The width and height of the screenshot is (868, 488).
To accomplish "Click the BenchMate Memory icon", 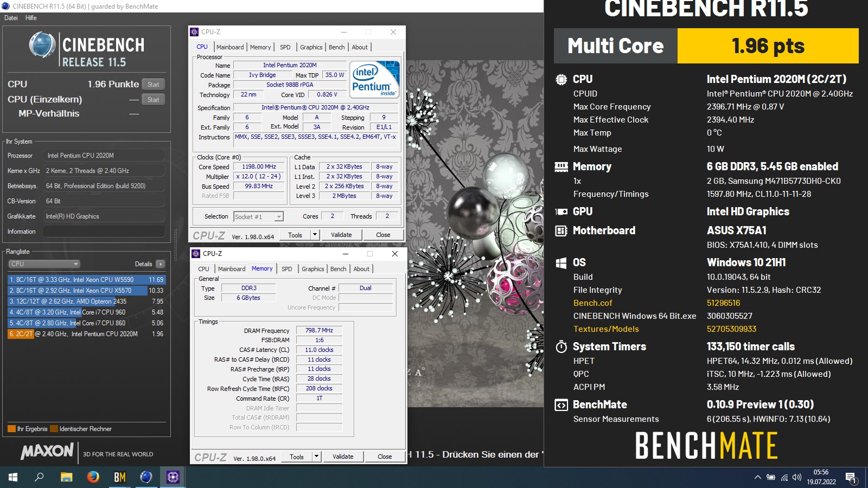I will tap(561, 167).
